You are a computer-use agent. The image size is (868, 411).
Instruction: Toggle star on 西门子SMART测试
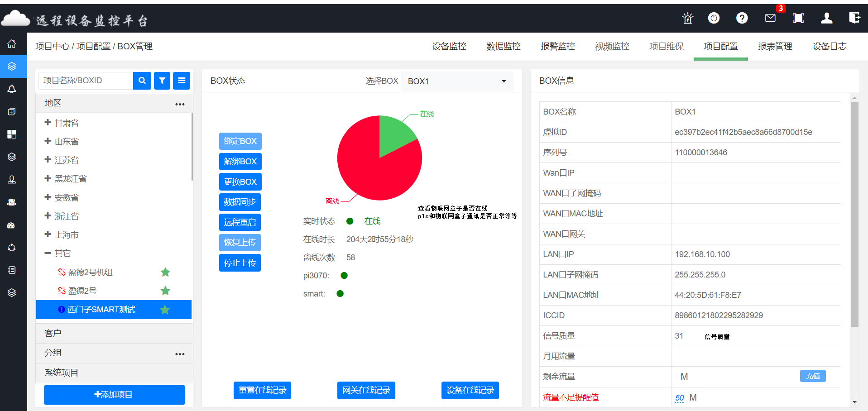tap(165, 310)
